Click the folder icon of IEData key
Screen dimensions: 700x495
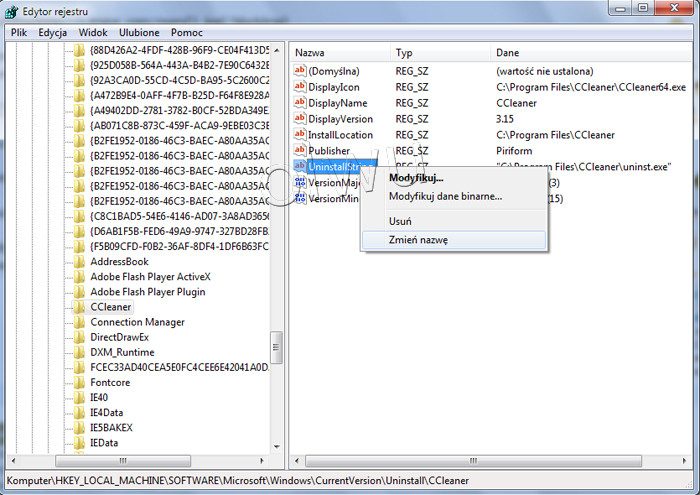pyautogui.click(x=79, y=443)
